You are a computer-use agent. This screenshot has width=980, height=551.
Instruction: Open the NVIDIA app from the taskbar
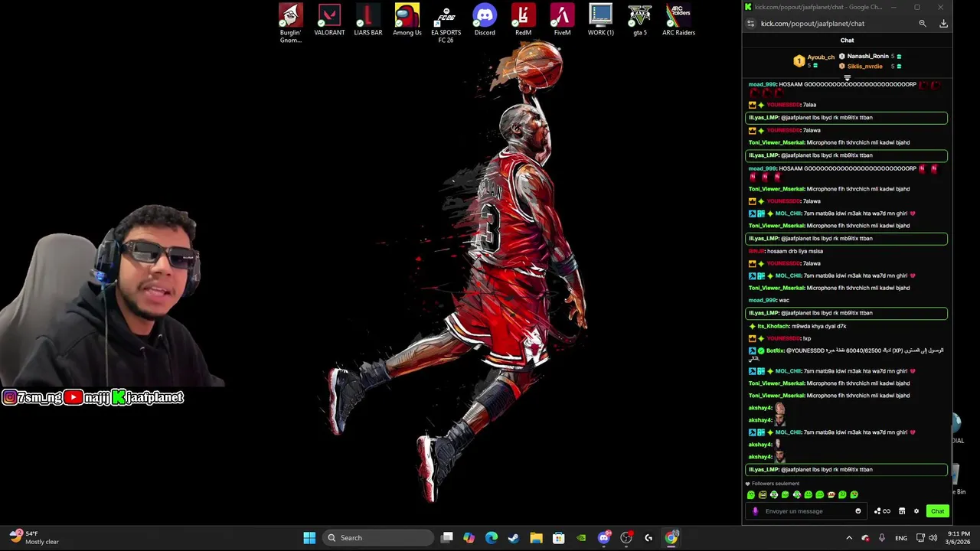point(581,538)
